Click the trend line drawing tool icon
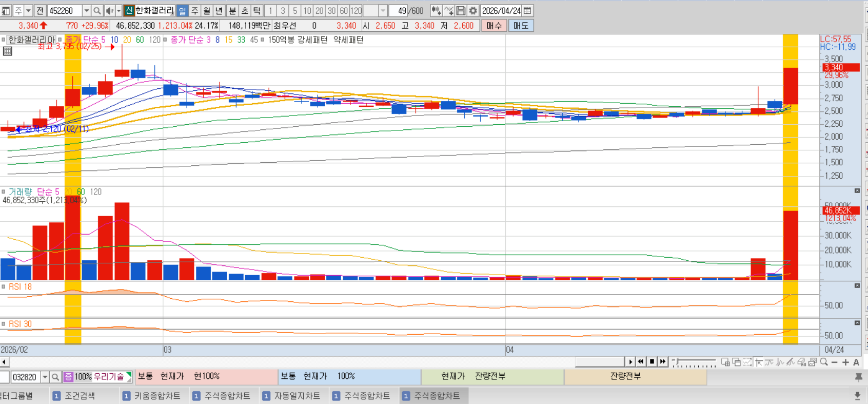The width and height of the screenshot is (868, 404). pos(791,362)
